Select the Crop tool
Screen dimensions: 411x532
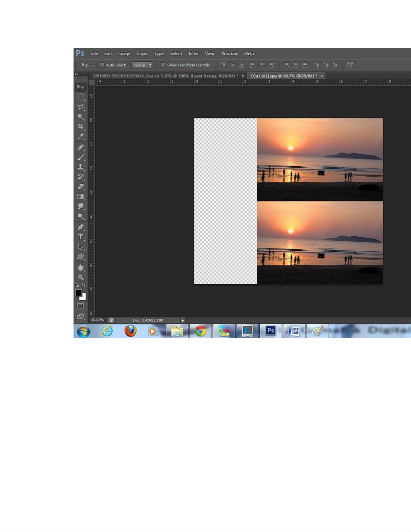point(81,127)
